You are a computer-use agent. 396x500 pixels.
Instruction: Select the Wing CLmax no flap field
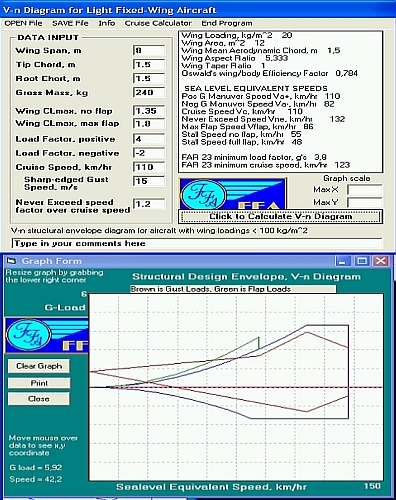pos(149,111)
